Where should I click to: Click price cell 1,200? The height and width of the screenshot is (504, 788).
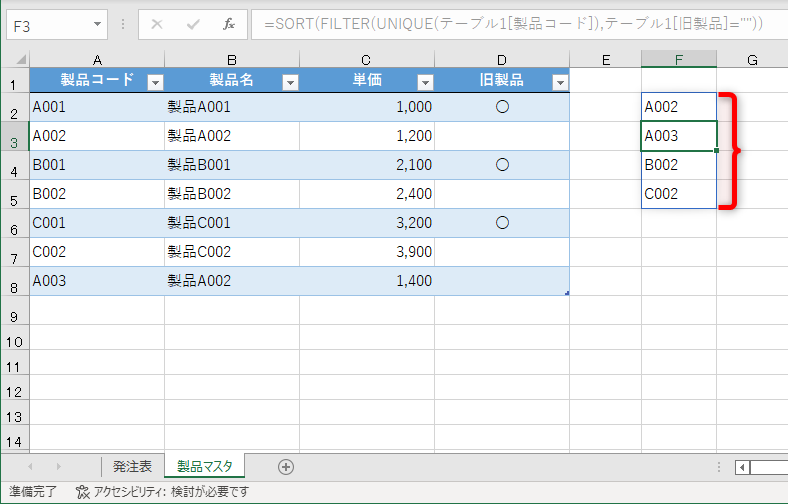point(367,136)
